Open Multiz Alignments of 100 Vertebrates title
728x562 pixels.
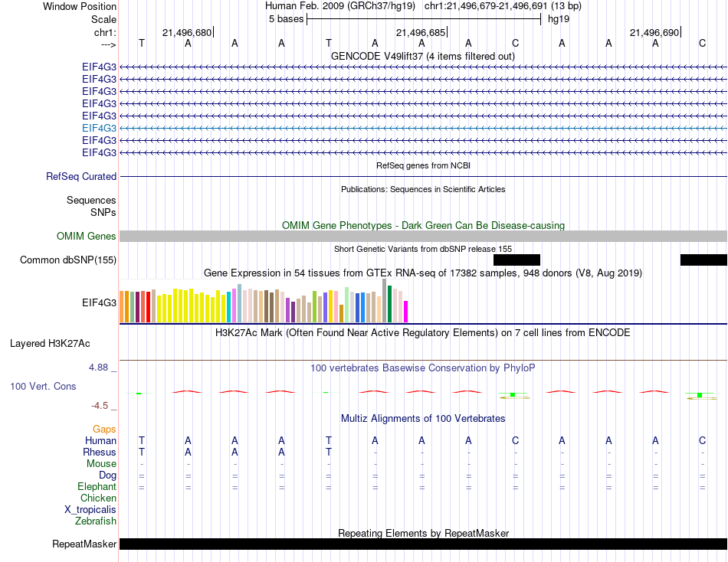423,419
